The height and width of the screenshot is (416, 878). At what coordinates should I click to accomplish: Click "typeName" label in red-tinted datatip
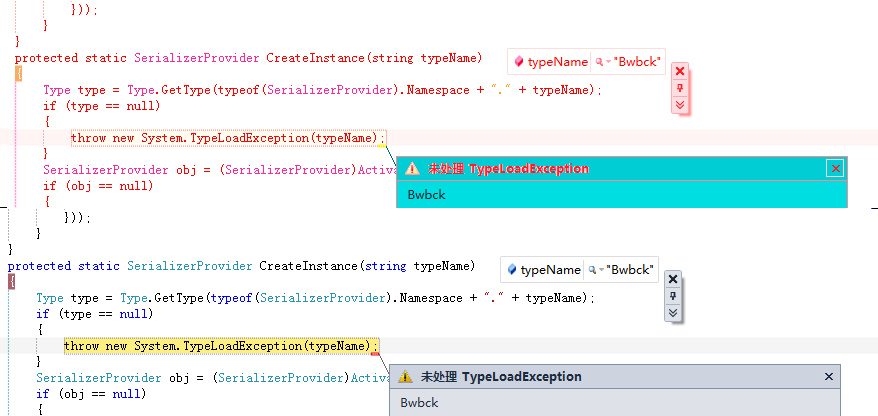pyautogui.click(x=558, y=62)
